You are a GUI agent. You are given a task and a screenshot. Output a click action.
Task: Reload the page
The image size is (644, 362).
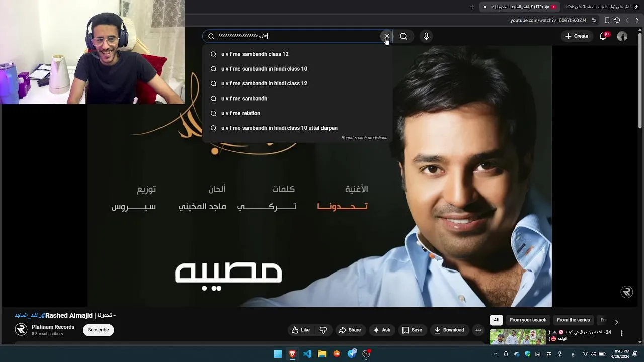point(617,20)
